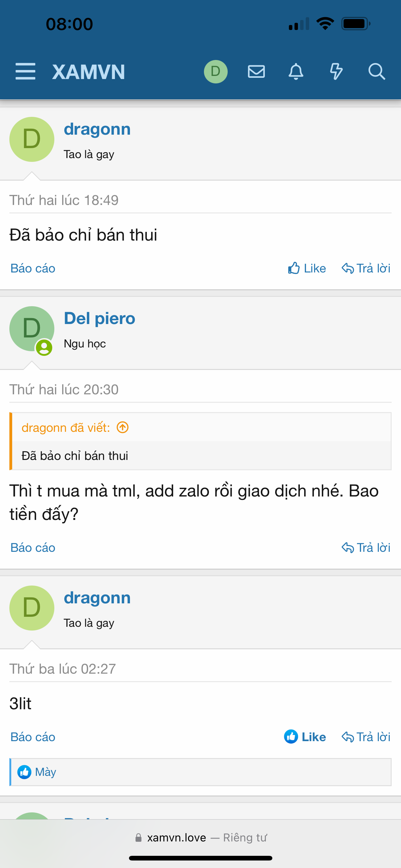Click Trả lời on first dragonn post
Viewport: 401px width, 868px height.
[366, 268]
